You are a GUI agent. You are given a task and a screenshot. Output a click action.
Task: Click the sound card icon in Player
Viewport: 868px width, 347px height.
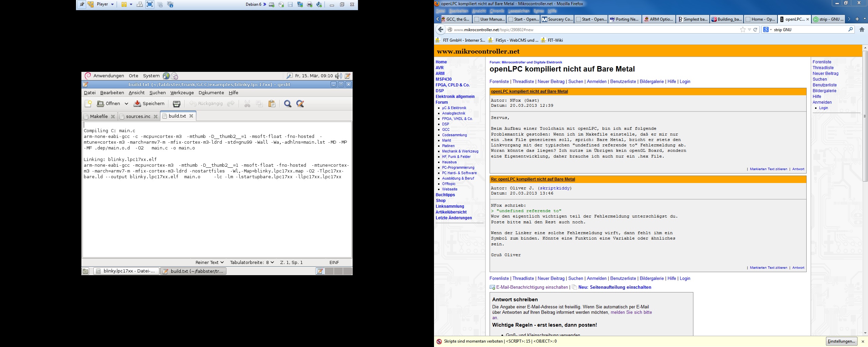[x=319, y=4]
